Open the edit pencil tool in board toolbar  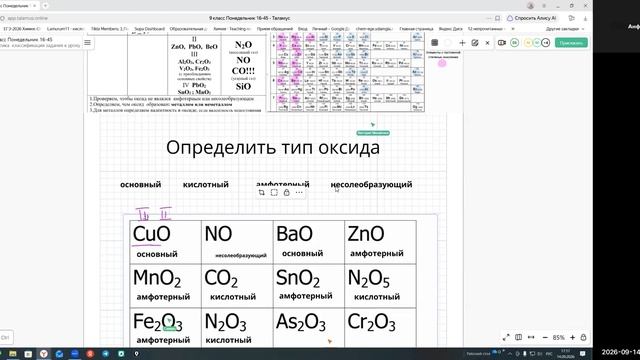tap(475, 42)
